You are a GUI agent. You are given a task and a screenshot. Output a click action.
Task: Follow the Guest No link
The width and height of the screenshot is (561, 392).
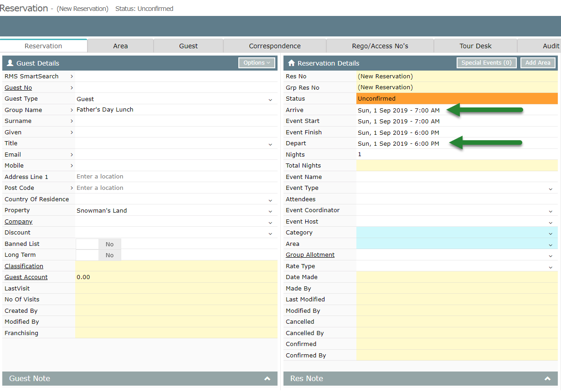pos(18,88)
